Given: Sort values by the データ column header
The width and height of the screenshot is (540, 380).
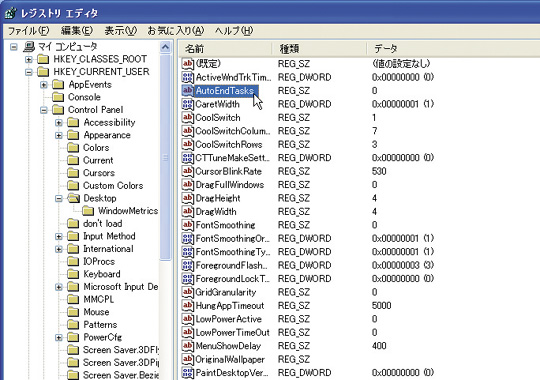Looking at the screenshot, I should pos(453,49).
